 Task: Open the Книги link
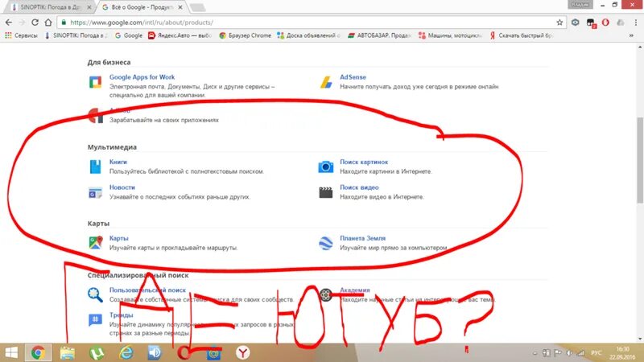(118, 162)
